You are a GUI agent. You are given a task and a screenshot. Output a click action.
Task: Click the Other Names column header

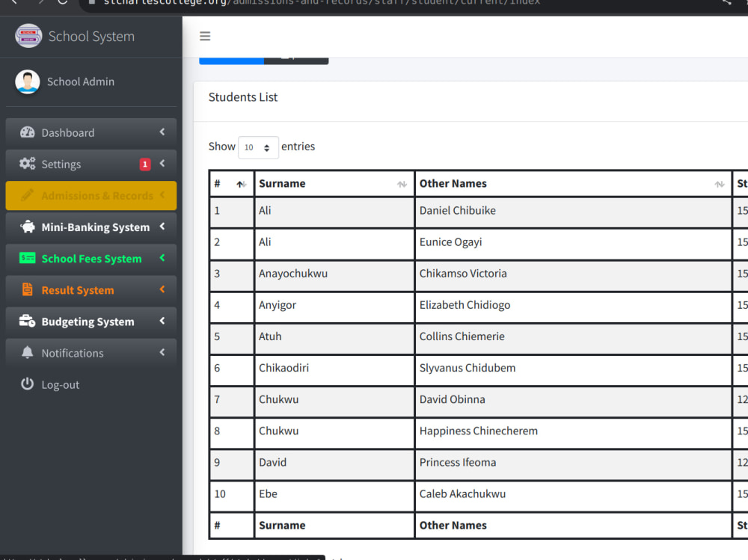[573, 184]
